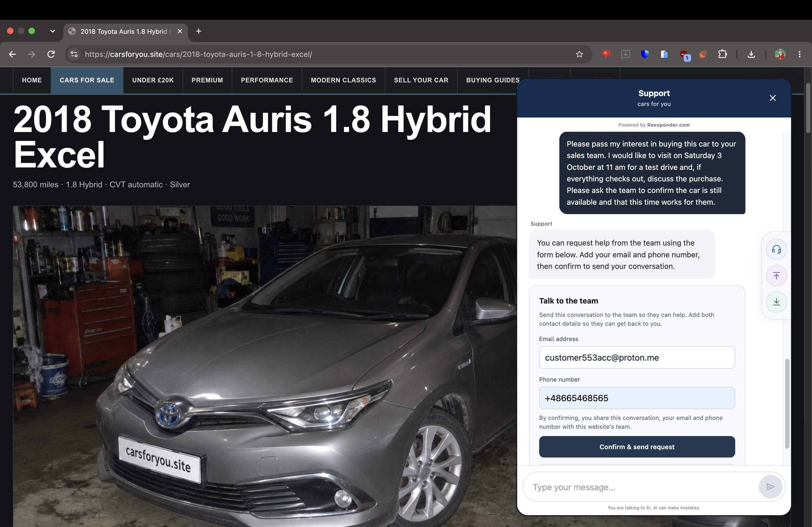Open the blue shield extension
The height and width of the screenshot is (527, 812).
(x=644, y=54)
